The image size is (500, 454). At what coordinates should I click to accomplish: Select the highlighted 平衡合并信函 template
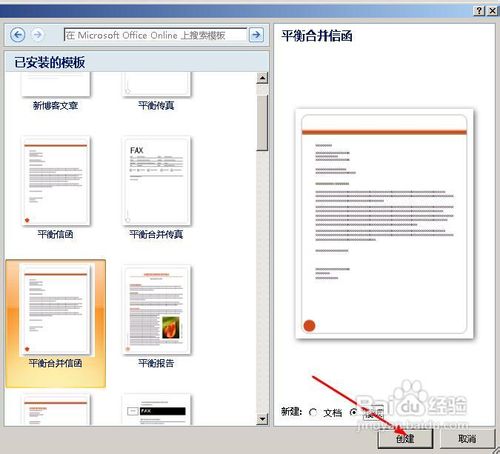(56, 323)
